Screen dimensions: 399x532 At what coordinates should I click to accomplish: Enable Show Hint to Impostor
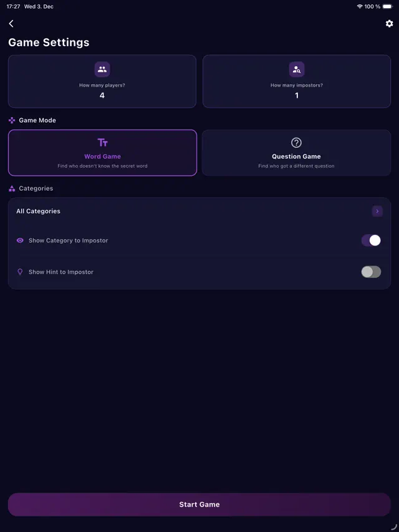point(371,272)
